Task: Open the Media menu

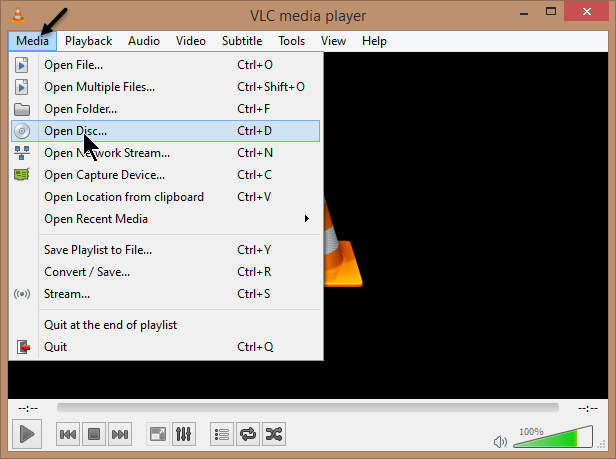Action: [x=33, y=41]
